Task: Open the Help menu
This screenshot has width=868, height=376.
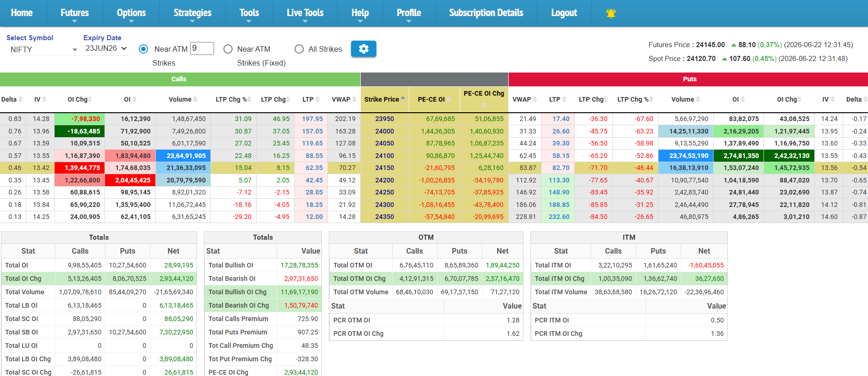Action: pyautogui.click(x=360, y=13)
